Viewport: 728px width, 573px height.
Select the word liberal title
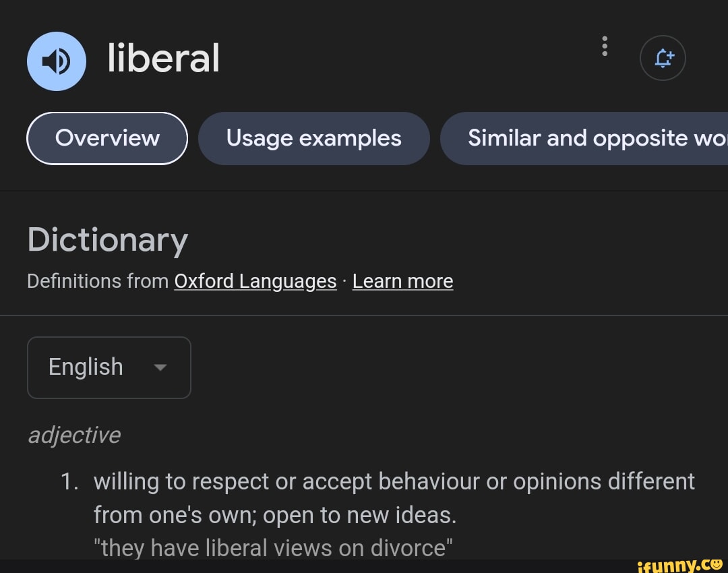pos(163,58)
